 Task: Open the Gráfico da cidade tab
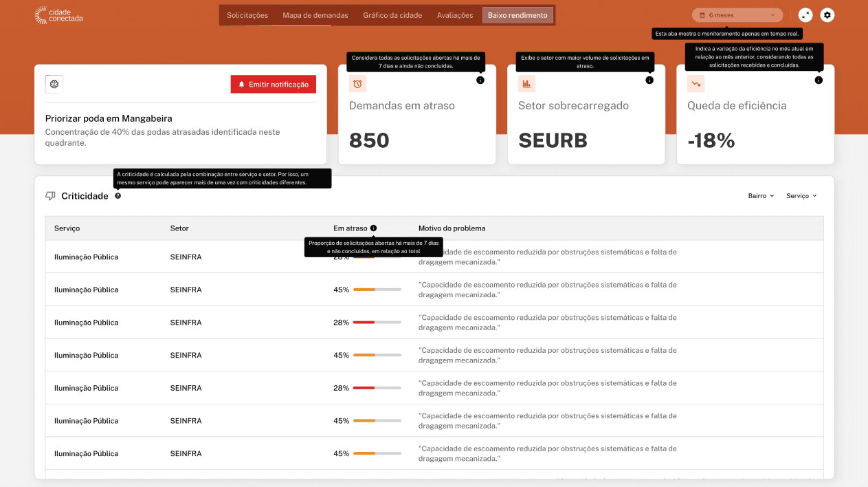[392, 15]
